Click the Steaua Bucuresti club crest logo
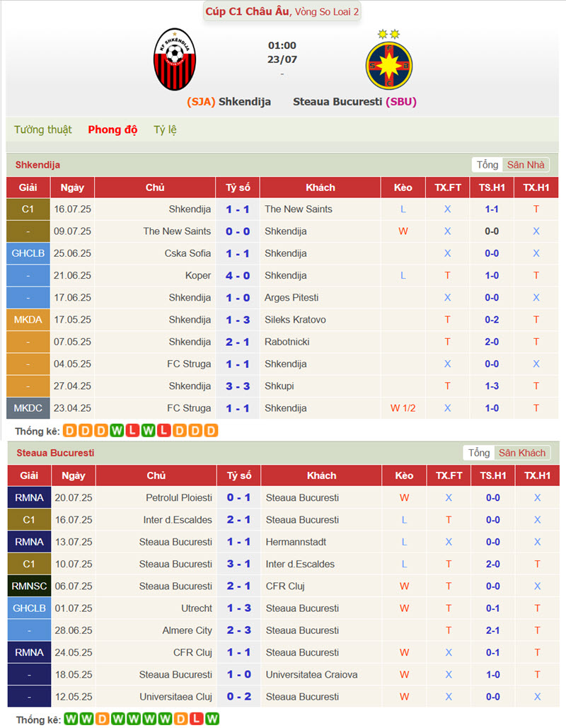The width and height of the screenshot is (566, 728). [x=388, y=60]
